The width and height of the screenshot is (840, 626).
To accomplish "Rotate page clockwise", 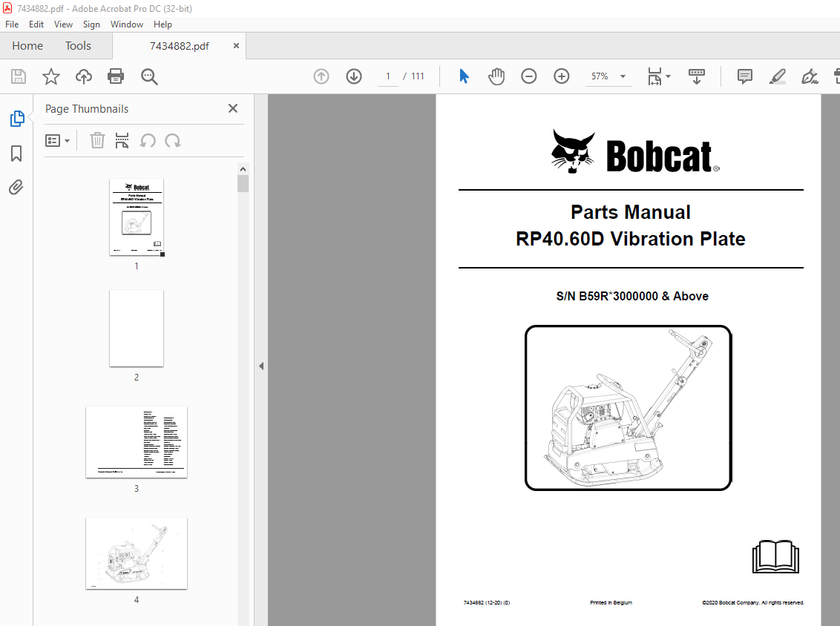I will pos(172,141).
